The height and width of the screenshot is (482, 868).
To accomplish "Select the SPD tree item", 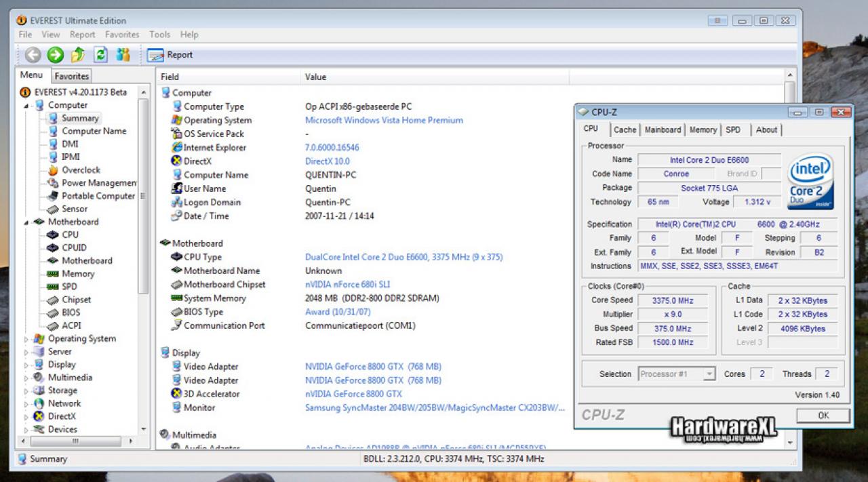I will 69,287.
